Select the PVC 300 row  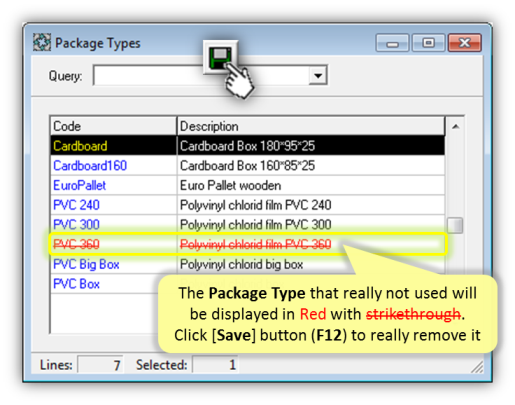pos(247,224)
